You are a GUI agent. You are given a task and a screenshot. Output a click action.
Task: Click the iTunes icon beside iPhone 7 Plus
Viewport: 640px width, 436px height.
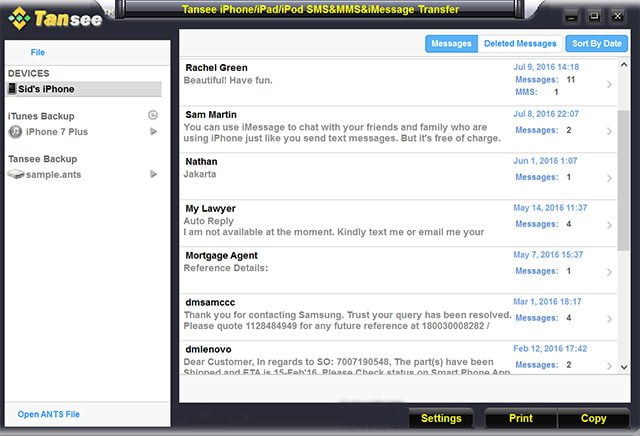[x=16, y=131]
